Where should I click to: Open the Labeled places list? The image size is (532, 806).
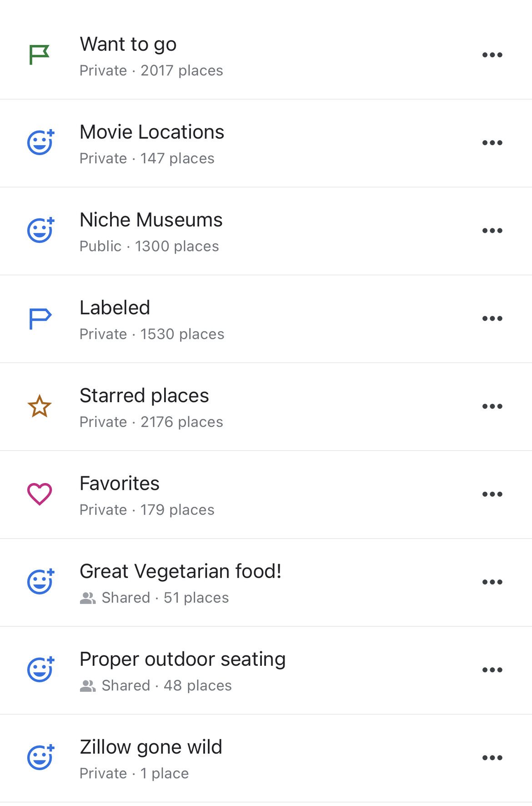pos(115,308)
